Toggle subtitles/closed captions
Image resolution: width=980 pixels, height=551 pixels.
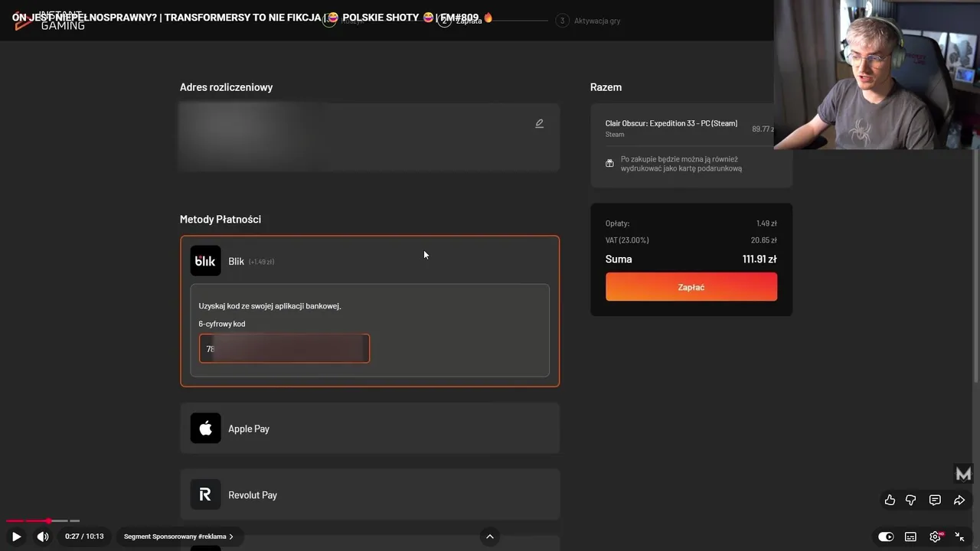pyautogui.click(x=910, y=536)
